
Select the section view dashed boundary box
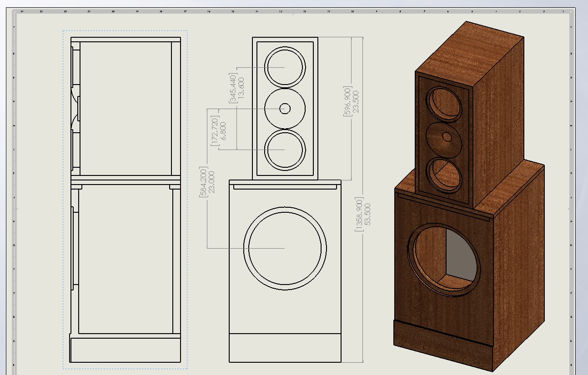[125, 200]
